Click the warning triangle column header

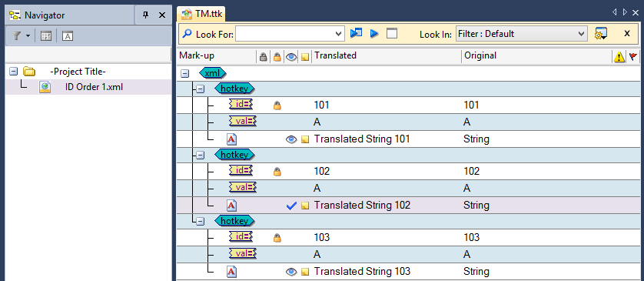coord(619,56)
